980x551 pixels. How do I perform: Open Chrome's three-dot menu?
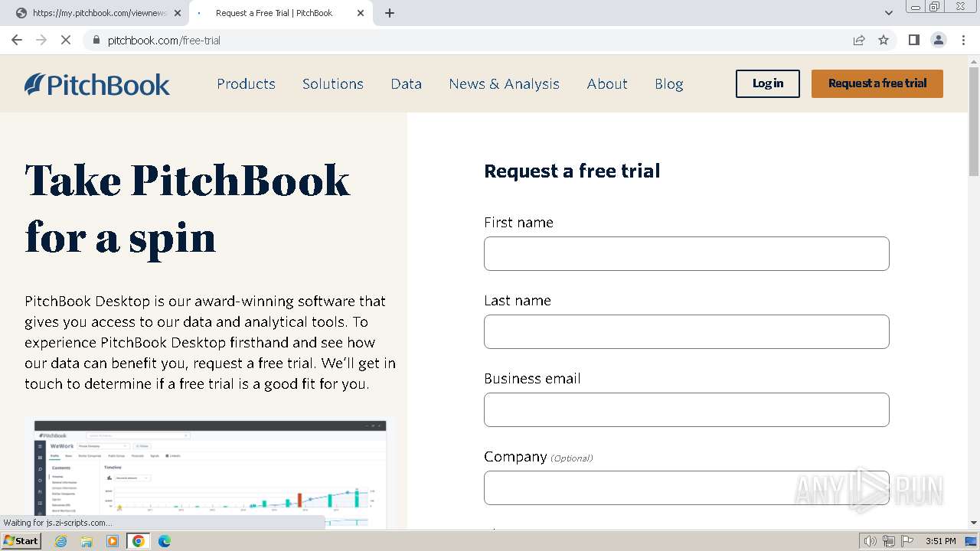coord(964,40)
